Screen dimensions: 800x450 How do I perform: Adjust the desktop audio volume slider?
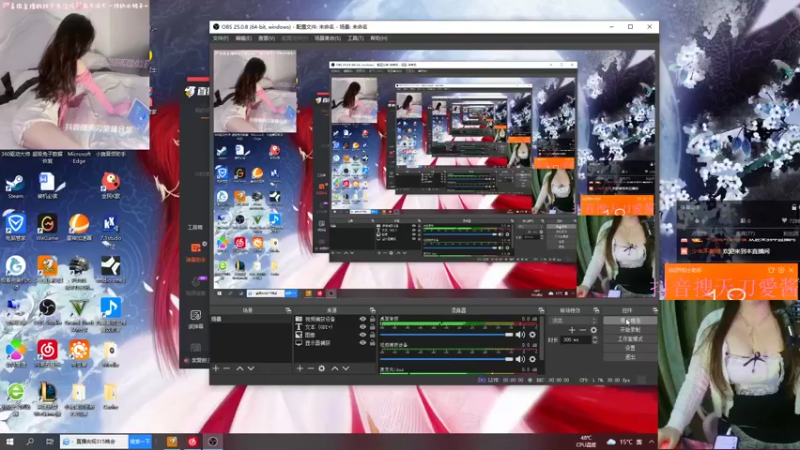(x=446, y=335)
